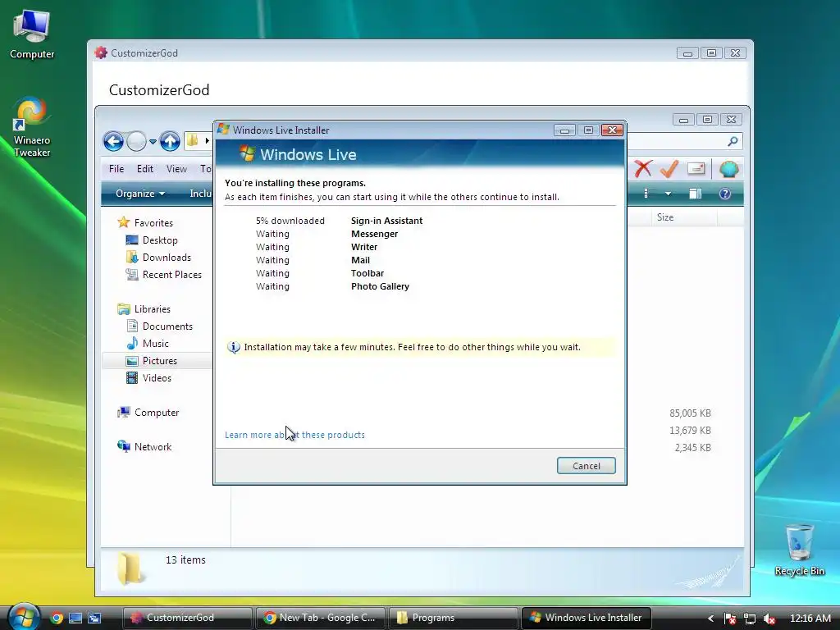Screen dimensions: 840x630
Task: Click the forward arrow in Explorer preview
Action: click(137, 141)
